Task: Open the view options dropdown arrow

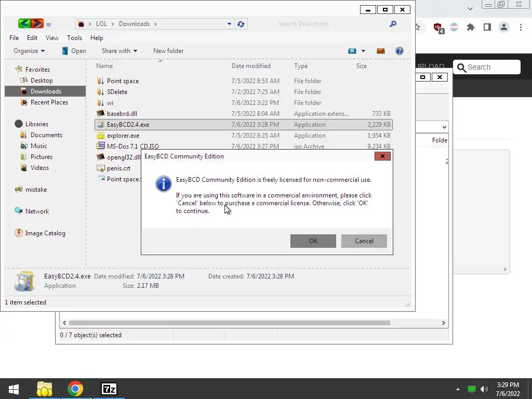Action: tap(363, 51)
